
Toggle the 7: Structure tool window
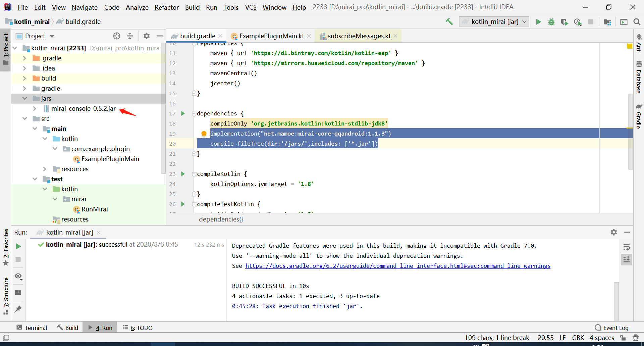(6, 296)
